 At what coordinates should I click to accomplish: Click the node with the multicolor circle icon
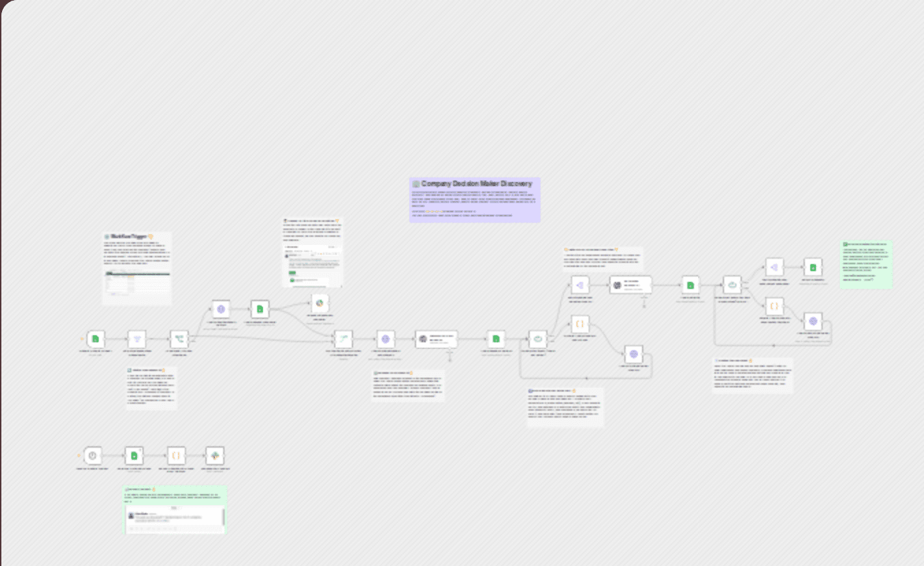tap(319, 303)
